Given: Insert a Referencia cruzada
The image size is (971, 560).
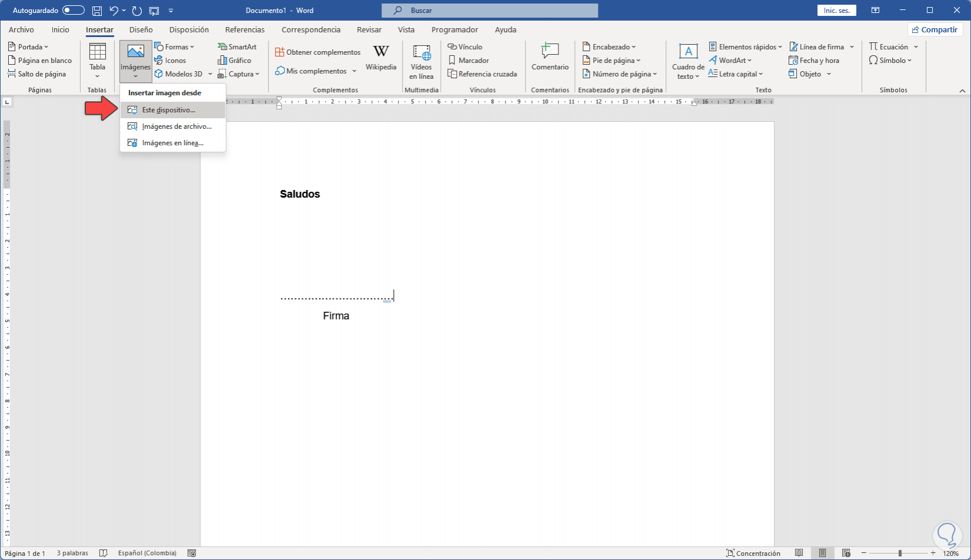Looking at the screenshot, I should coord(482,74).
